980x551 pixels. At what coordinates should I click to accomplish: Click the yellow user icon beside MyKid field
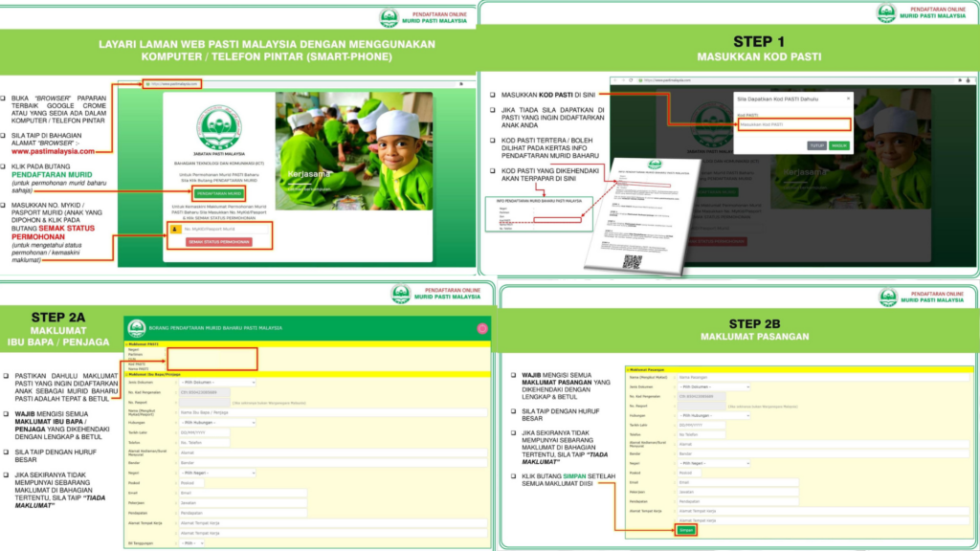pos(174,230)
